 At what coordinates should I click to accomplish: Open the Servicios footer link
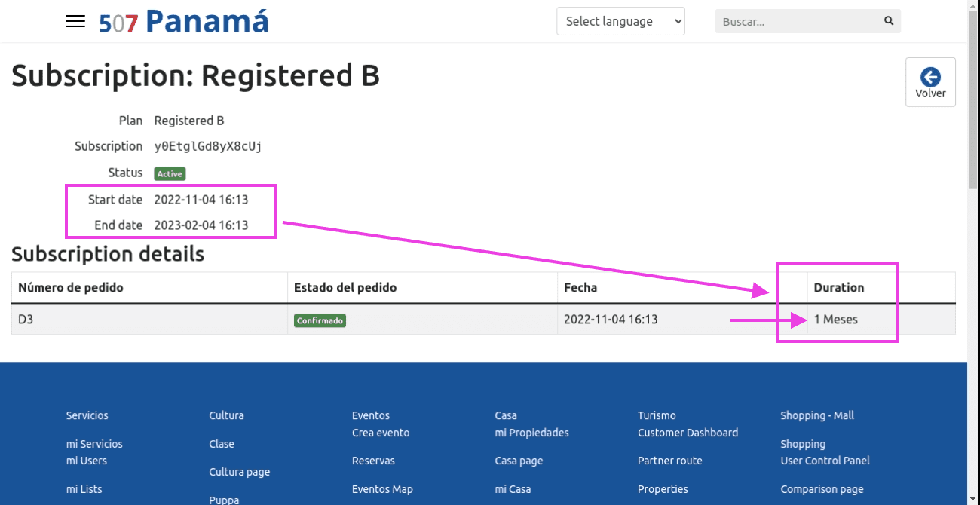pyautogui.click(x=87, y=415)
